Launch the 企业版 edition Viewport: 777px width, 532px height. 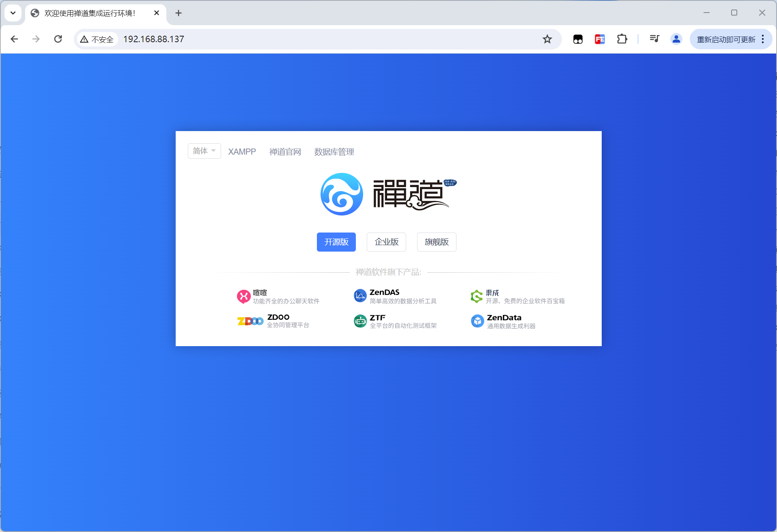[x=386, y=242]
